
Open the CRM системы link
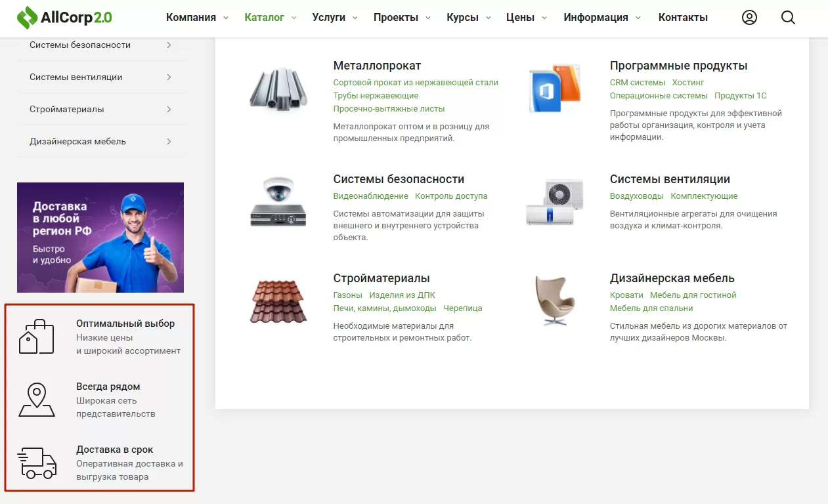(x=637, y=83)
